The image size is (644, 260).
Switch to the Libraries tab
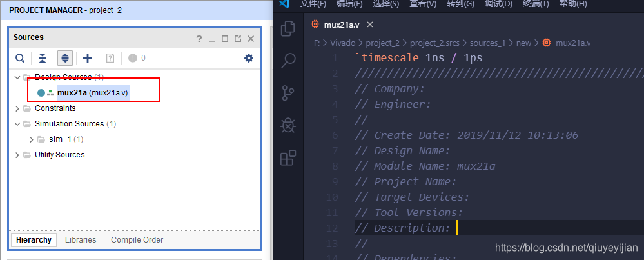coord(81,240)
